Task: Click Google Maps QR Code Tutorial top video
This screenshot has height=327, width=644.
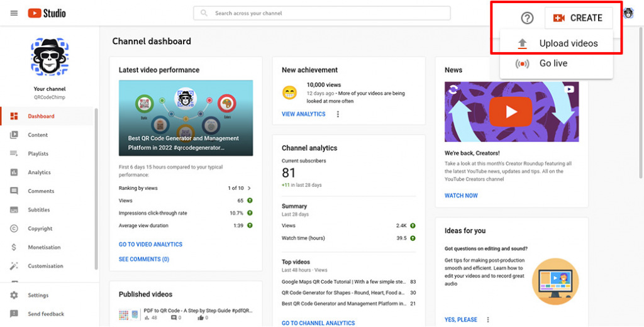Action: point(343,282)
